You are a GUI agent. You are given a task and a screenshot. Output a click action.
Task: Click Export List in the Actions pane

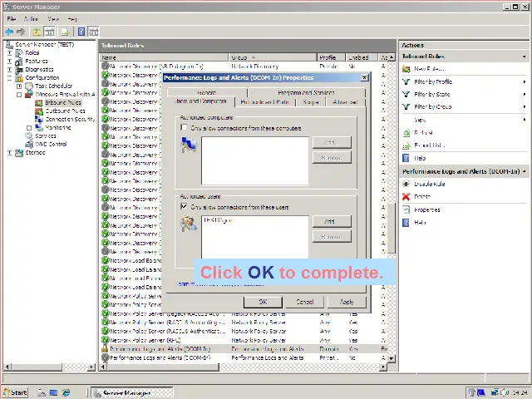tap(430, 145)
